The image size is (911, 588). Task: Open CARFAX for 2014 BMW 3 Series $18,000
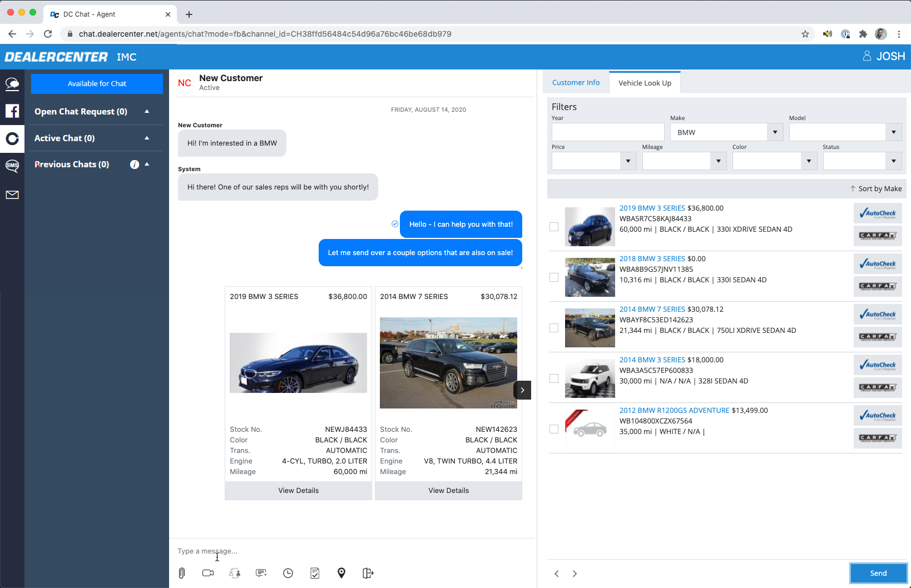tap(878, 387)
